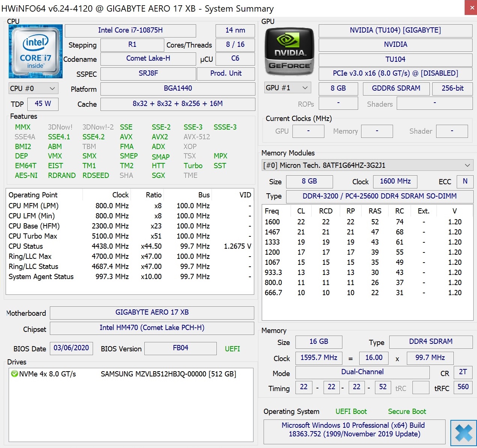The height and width of the screenshot is (448, 477).
Task: Click the green UEFI BIOS label
Action: [x=232, y=349]
